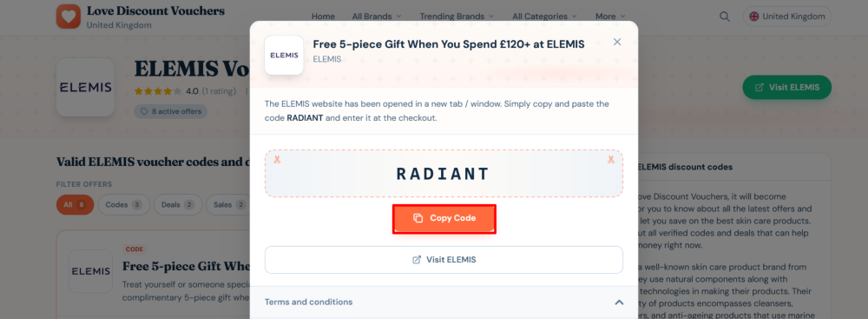Click the external link icon beside Visit ELEMIS

[417, 260]
